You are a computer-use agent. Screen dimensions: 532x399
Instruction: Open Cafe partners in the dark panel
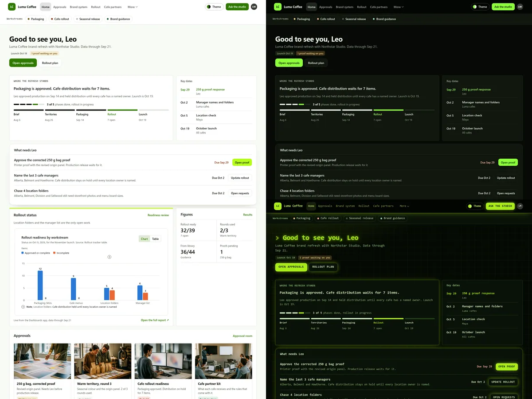379,7
